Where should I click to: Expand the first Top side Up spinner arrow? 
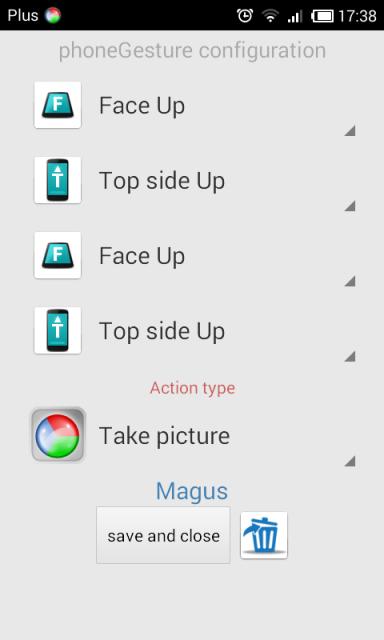(x=350, y=206)
